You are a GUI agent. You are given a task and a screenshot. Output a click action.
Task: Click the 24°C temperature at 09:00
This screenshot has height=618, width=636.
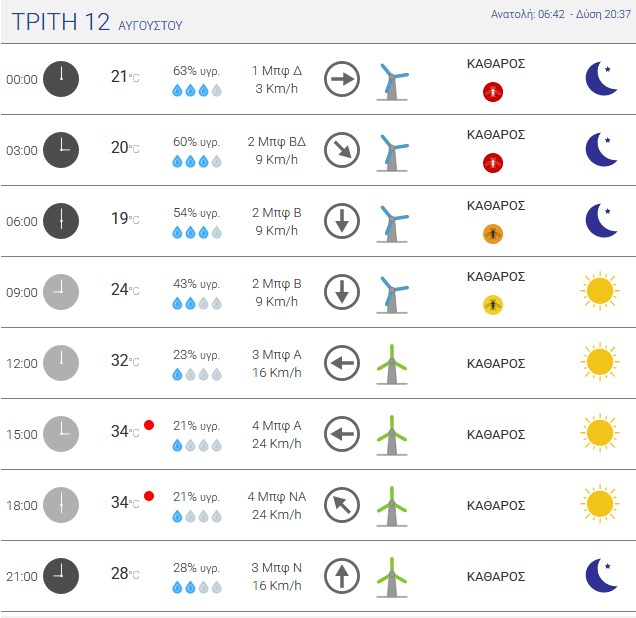(x=125, y=290)
